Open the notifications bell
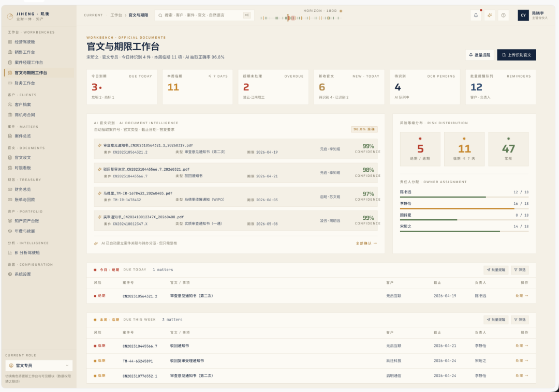The image size is (559, 392). (476, 16)
